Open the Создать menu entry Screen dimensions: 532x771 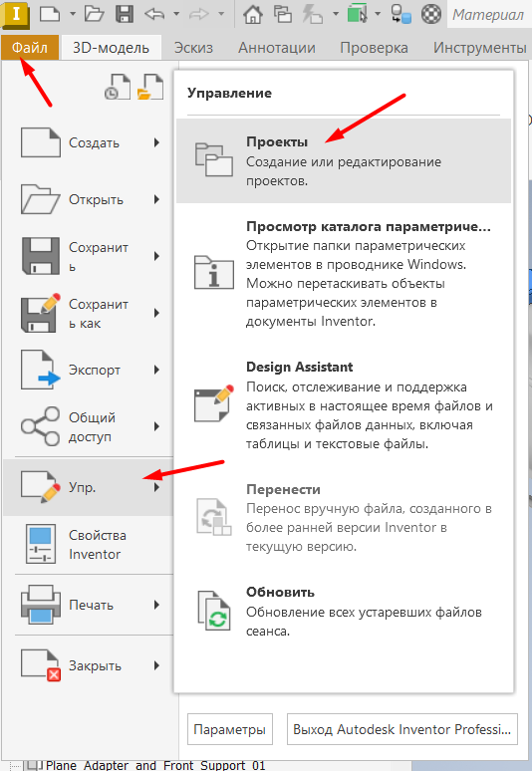click(89, 142)
